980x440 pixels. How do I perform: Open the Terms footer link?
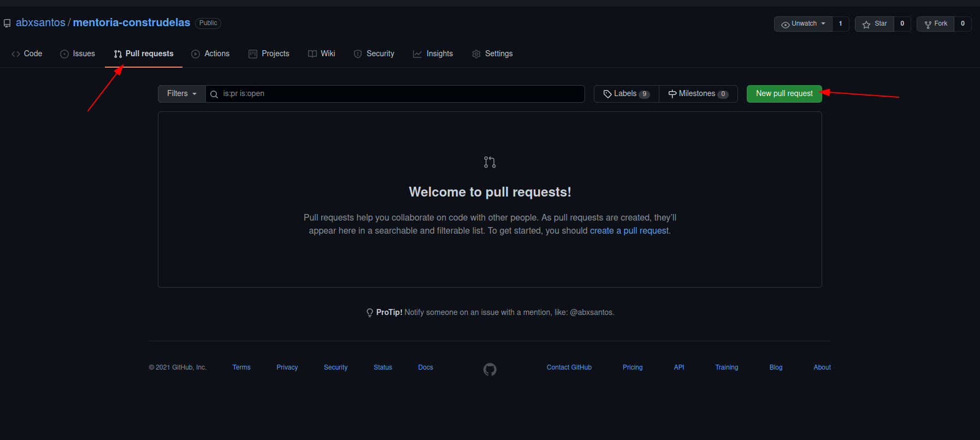(x=241, y=367)
